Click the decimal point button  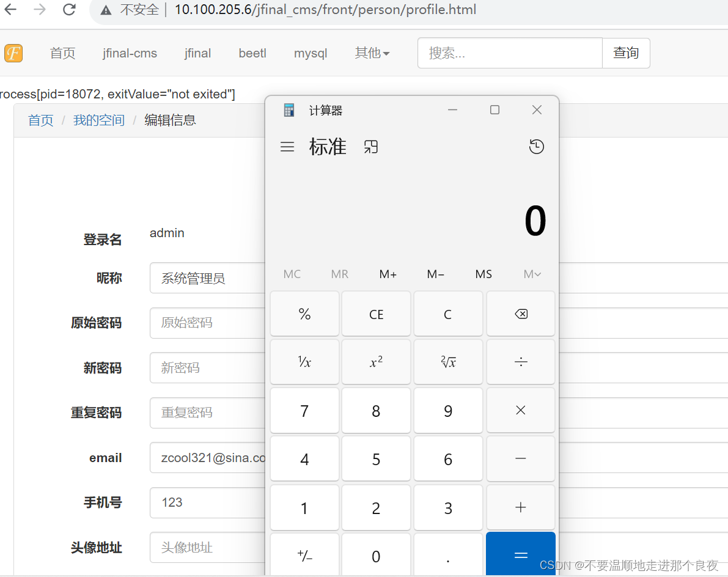[x=448, y=555]
